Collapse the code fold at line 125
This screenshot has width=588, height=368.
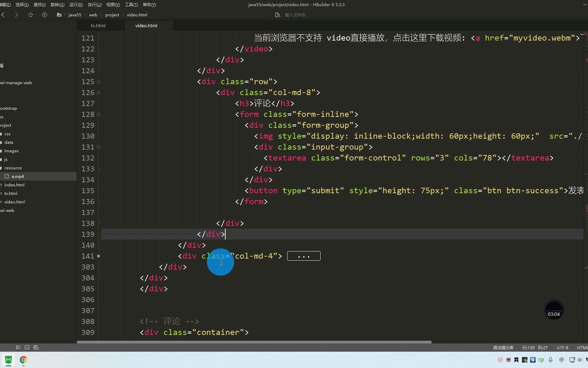click(99, 81)
